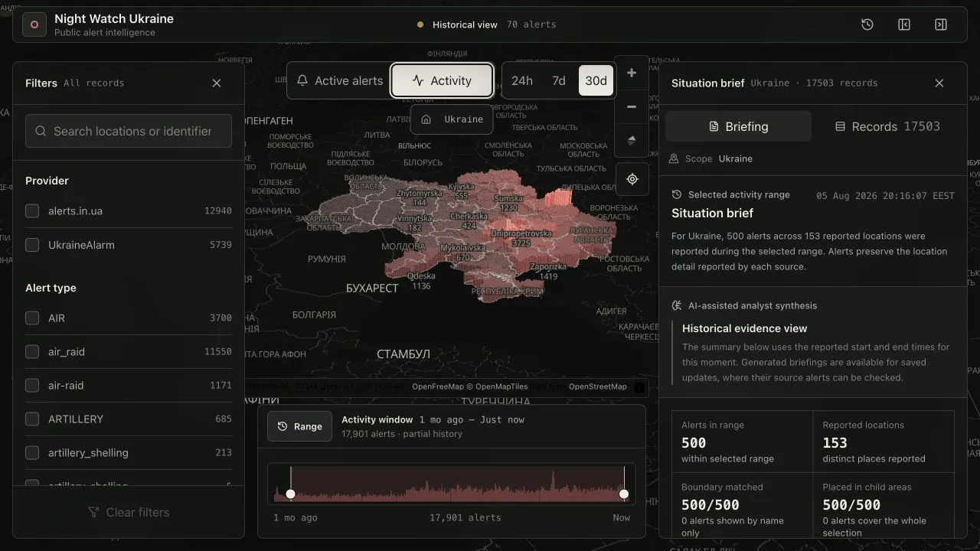Click the clock icon beside Selected activity range
The image size is (980, 551).
[677, 195]
